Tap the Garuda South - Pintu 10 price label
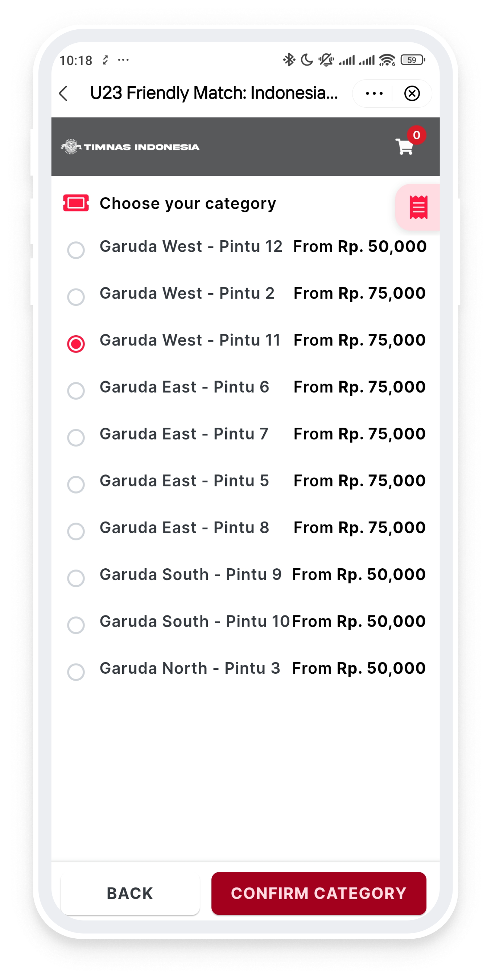Image resolution: width=491 pixels, height=980 pixels. click(359, 622)
